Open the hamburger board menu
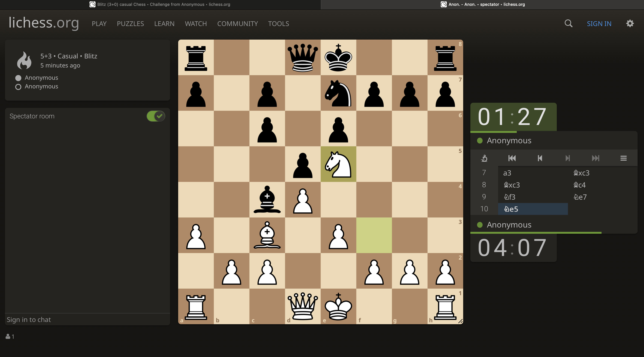This screenshot has width=644, height=357. coord(623,158)
